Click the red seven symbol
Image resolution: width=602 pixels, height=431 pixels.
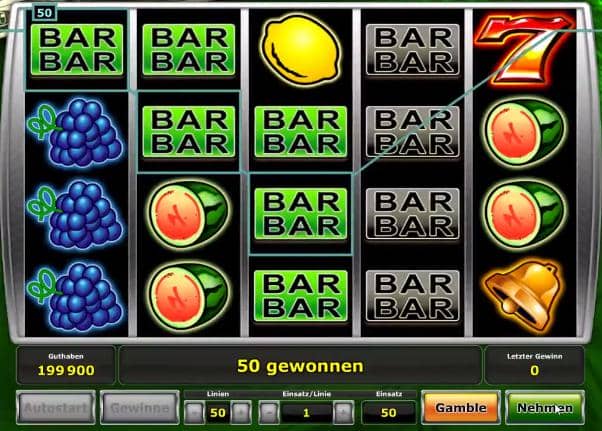[x=524, y=50]
